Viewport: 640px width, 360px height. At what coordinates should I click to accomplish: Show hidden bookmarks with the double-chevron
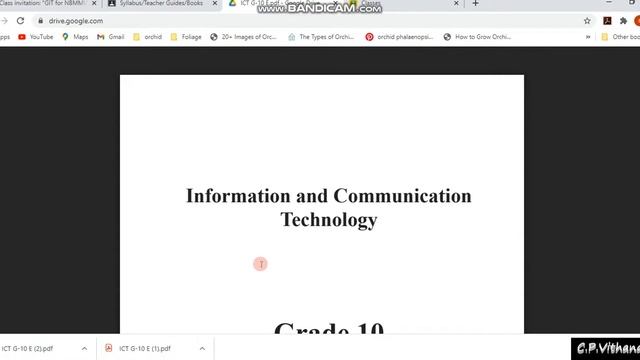(588, 37)
